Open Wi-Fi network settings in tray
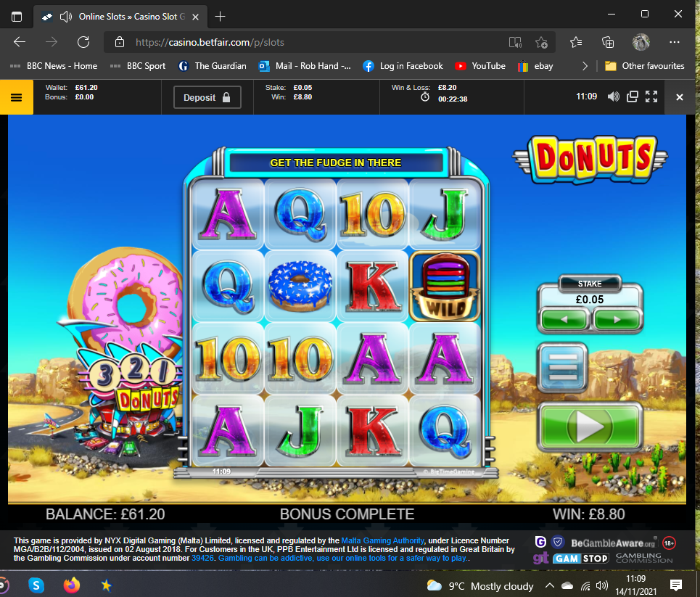Image resolution: width=700 pixels, height=597 pixels. [x=585, y=585]
